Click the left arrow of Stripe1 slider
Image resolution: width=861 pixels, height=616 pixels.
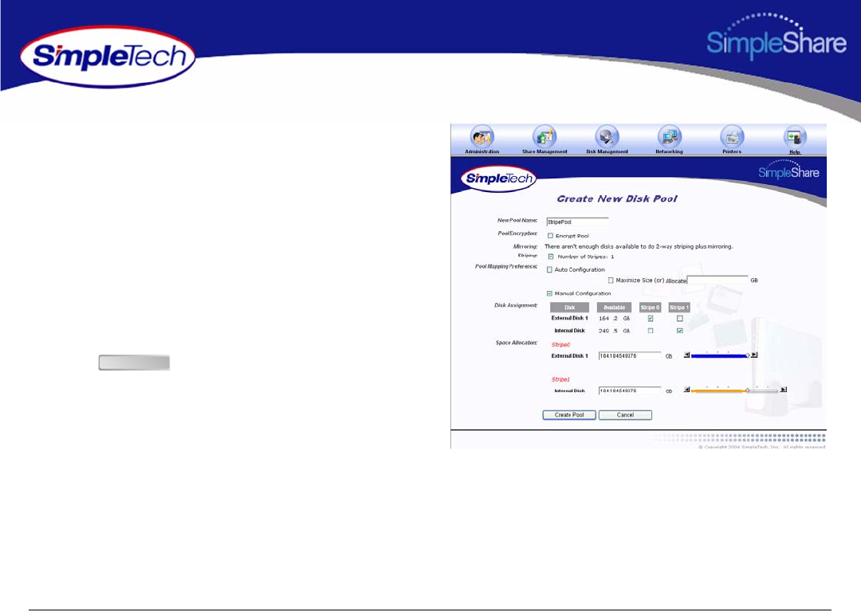[x=686, y=390]
